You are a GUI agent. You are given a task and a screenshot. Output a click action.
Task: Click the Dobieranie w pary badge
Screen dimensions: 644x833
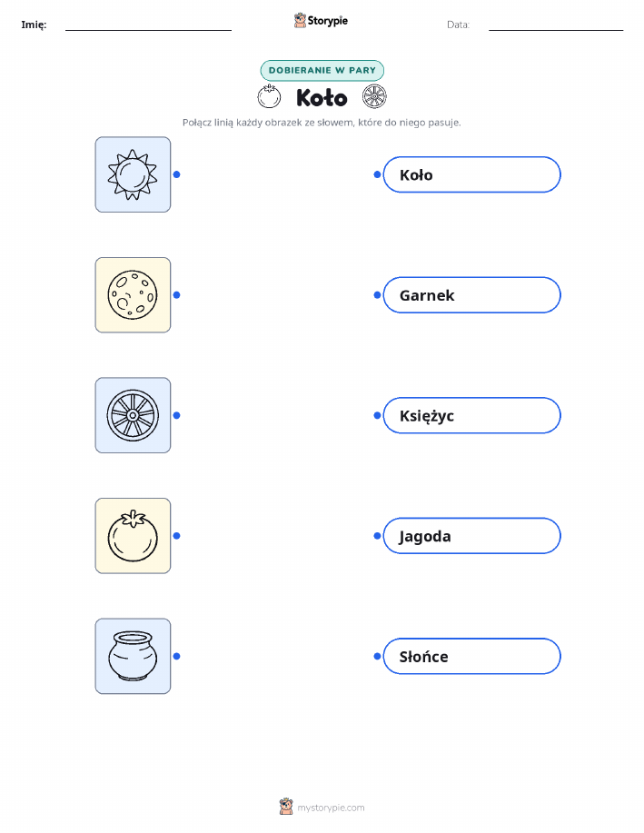322,70
